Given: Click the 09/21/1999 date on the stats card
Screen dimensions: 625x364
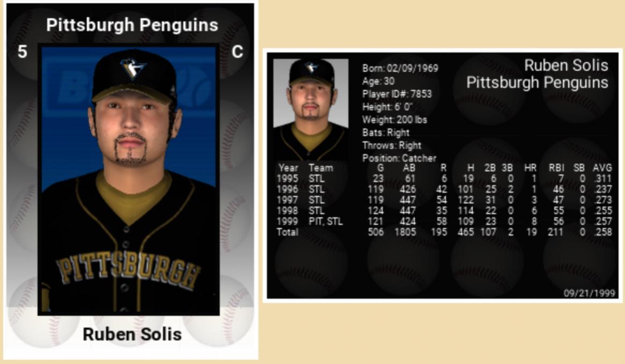Looking at the screenshot, I should coord(589,293).
